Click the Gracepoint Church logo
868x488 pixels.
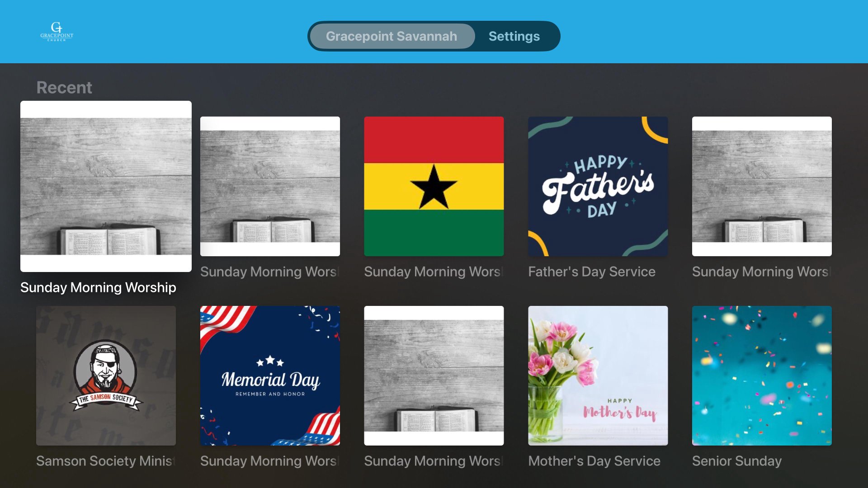point(57,32)
